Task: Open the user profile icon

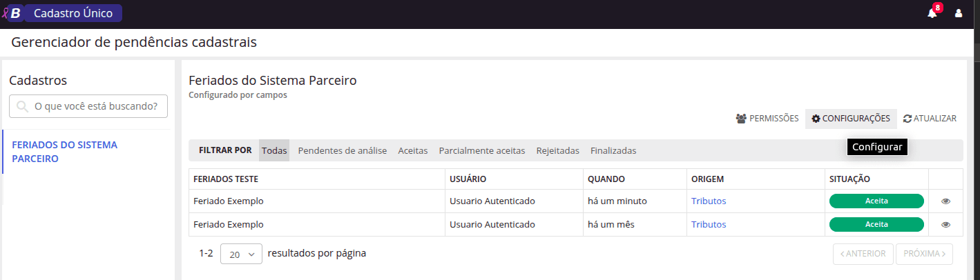Action: click(x=959, y=13)
